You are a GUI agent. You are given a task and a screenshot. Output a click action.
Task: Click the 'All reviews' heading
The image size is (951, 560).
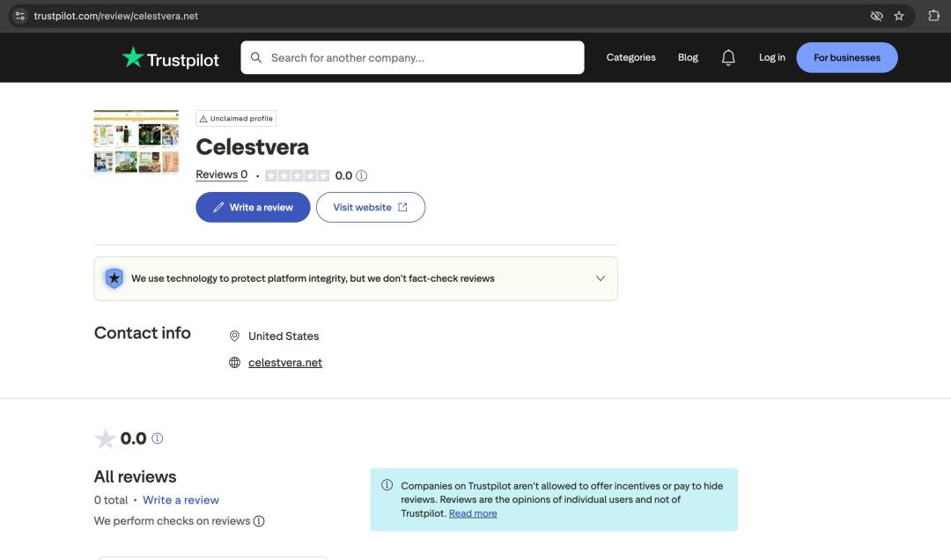135,477
